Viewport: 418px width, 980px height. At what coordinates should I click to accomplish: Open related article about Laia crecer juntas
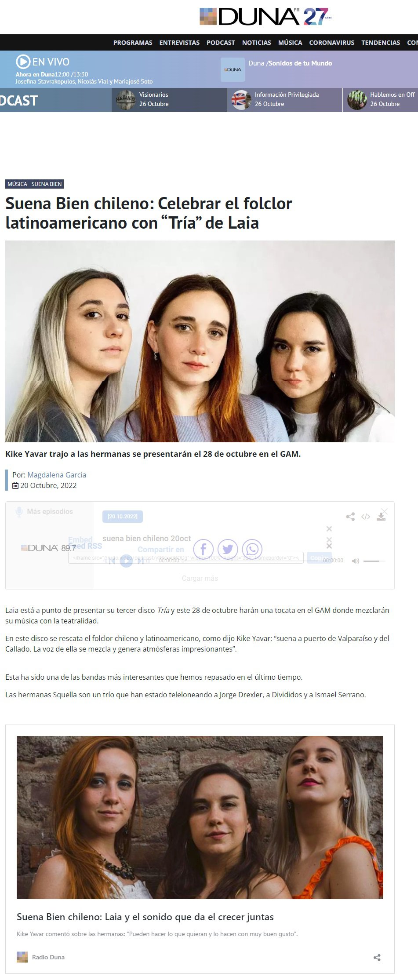pyautogui.click(x=145, y=917)
